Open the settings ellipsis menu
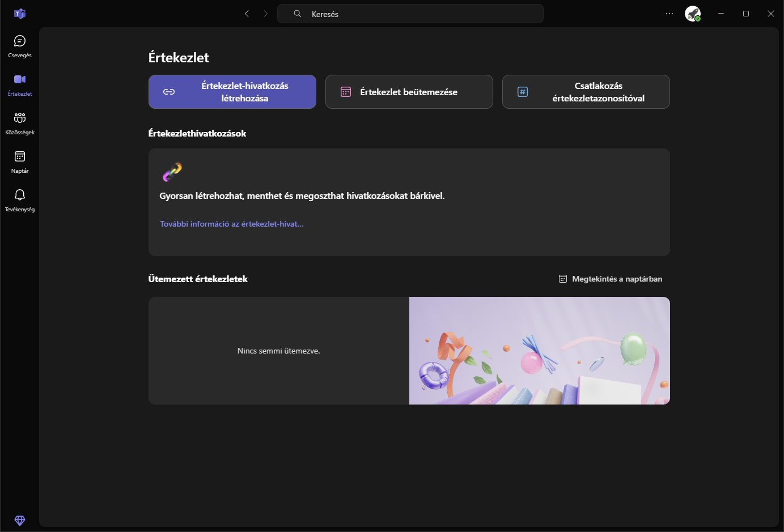Screen dimensions: 784x532 tap(669, 14)
